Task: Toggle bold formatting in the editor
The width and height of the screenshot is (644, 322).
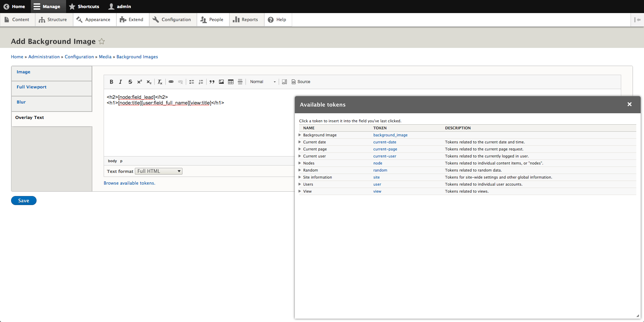Action: tap(111, 82)
